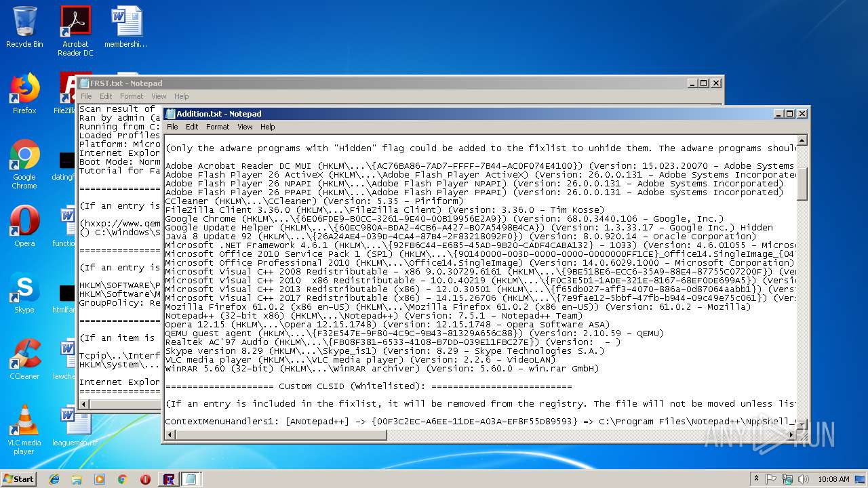Click the Skype version 8.29 line
Image resolution: width=868 pixels, height=488 pixels.
click(384, 351)
